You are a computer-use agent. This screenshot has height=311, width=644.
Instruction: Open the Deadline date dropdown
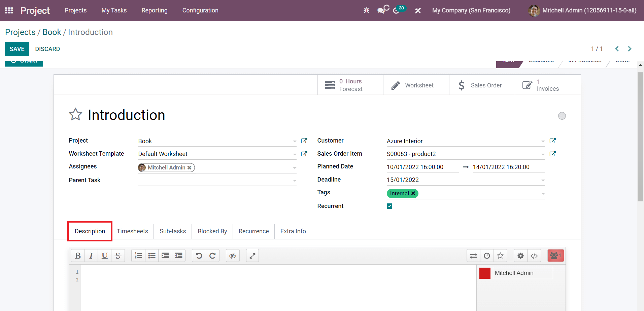click(x=543, y=180)
